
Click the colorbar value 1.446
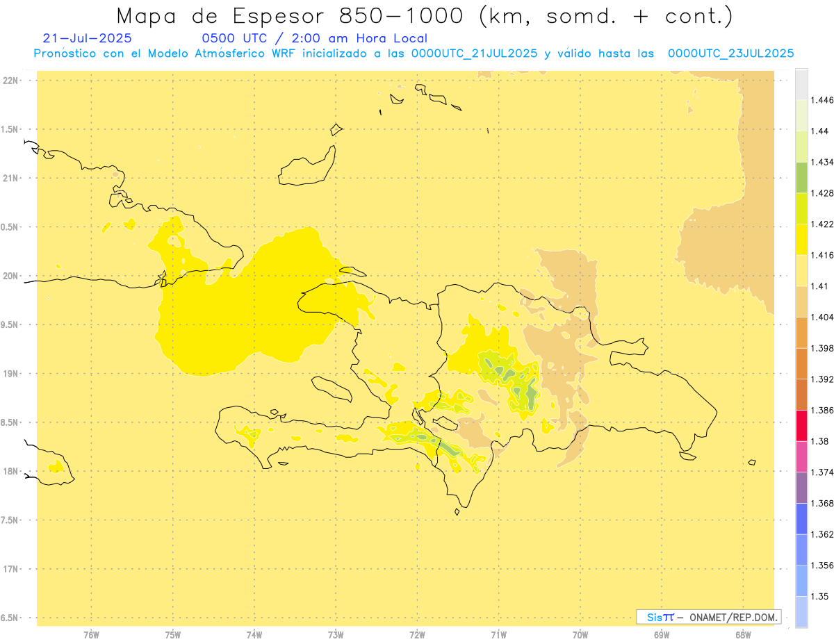pyautogui.click(x=822, y=100)
